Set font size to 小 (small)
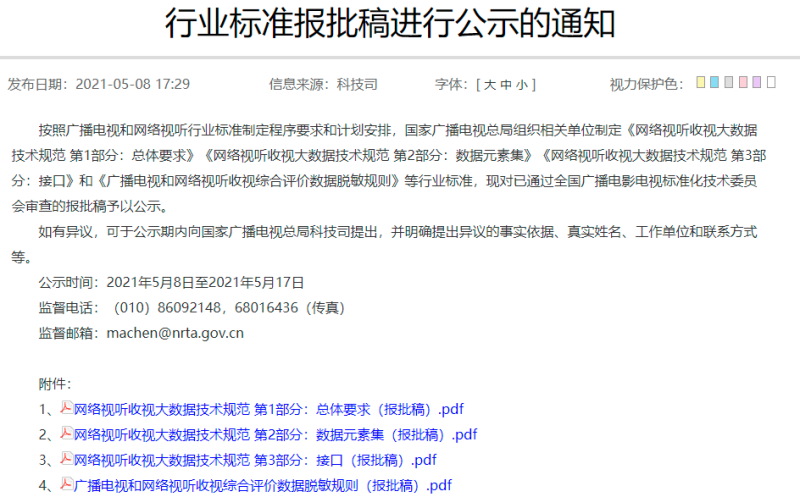Screen dimensions: 800x497 pyautogui.click(x=521, y=85)
